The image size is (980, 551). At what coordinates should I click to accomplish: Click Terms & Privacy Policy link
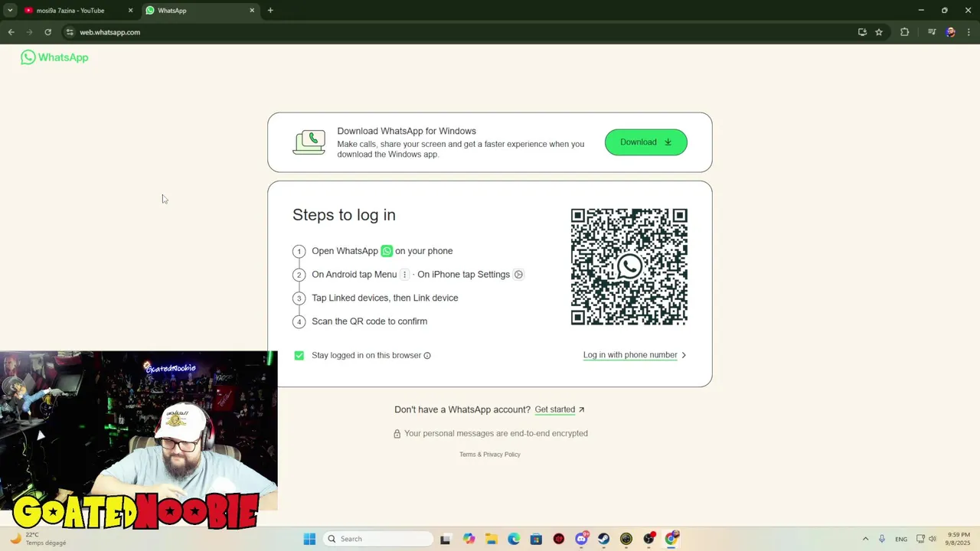tap(490, 455)
